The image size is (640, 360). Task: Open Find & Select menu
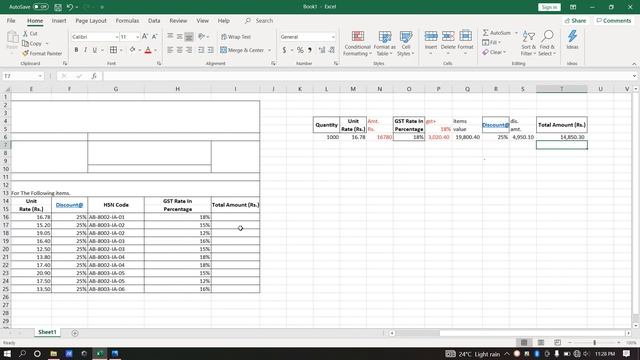pyautogui.click(x=547, y=43)
